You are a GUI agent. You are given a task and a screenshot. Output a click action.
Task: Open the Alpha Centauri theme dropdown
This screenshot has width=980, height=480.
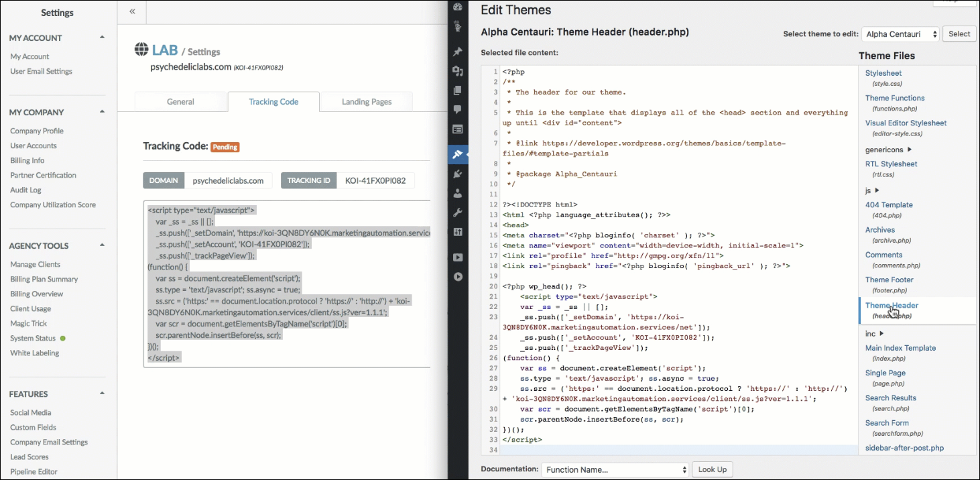[901, 34]
